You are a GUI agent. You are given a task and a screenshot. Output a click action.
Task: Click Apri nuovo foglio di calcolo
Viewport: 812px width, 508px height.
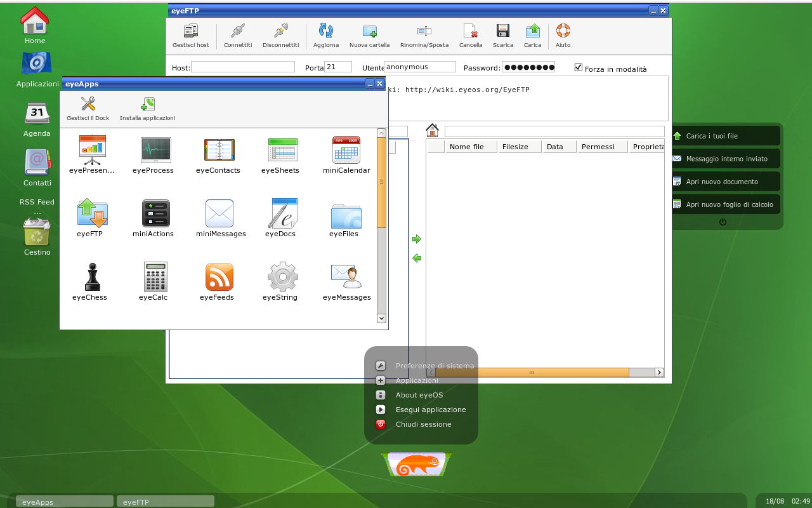pyautogui.click(x=726, y=204)
